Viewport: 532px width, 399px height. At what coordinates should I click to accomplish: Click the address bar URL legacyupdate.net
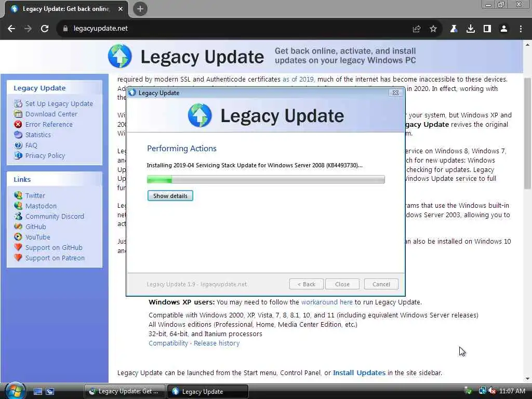point(100,29)
